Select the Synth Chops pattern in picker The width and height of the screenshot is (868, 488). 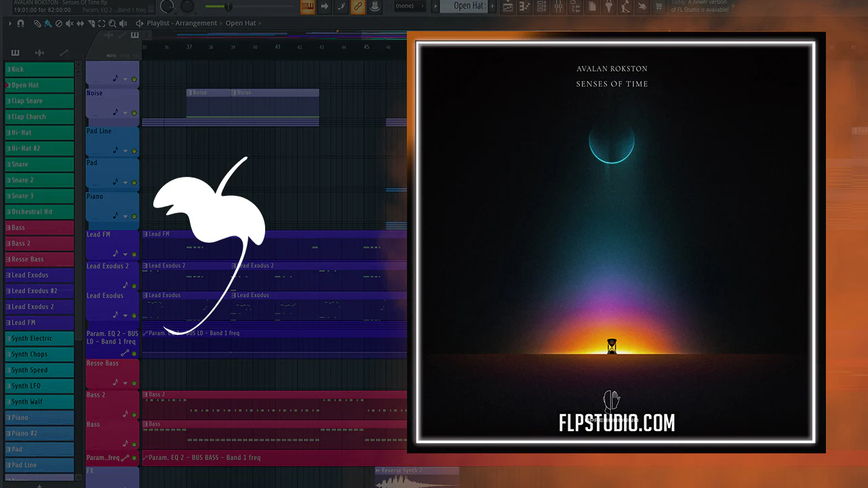39,354
